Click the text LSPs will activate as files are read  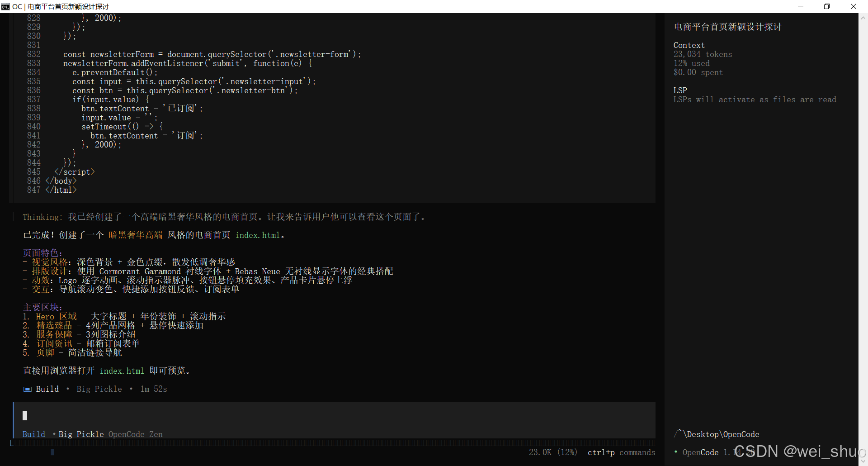click(755, 100)
